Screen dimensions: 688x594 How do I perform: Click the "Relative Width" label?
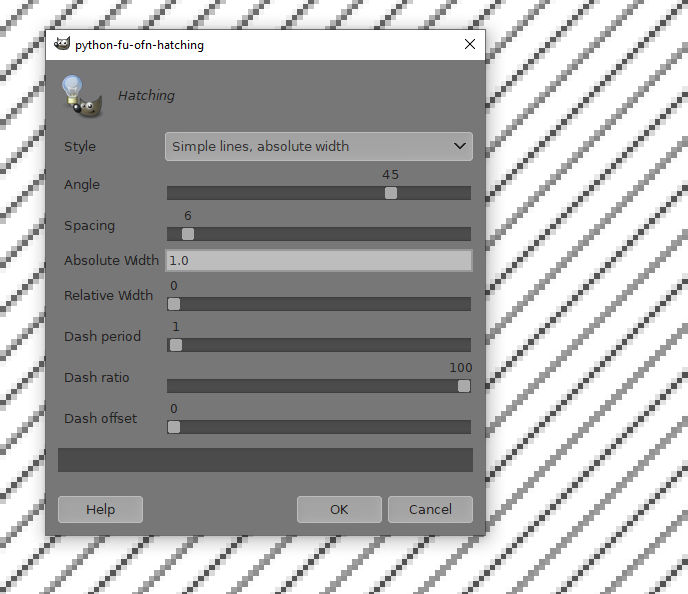[x=108, y=295]
